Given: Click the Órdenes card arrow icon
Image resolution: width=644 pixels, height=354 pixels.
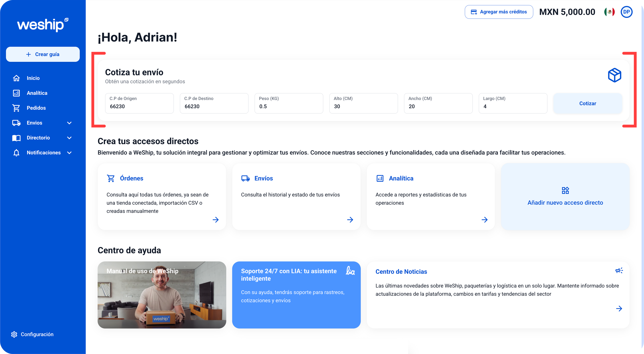Looking at the screenshot, I should tap(215, 220).
